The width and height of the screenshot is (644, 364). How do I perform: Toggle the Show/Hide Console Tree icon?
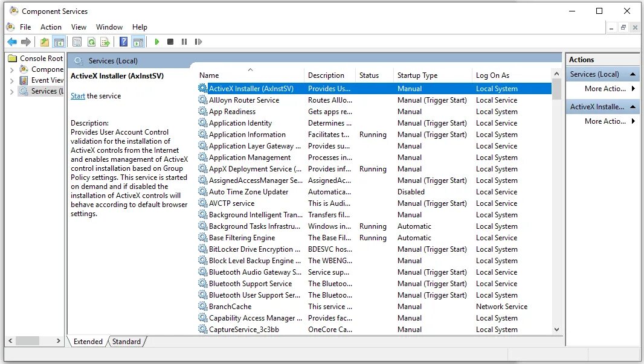[x=59, y=42]
